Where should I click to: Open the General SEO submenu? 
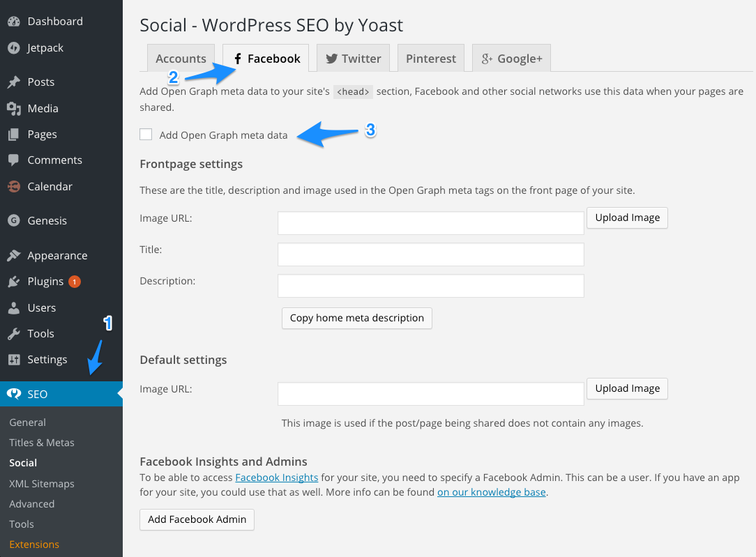click(x=27, y=422)
